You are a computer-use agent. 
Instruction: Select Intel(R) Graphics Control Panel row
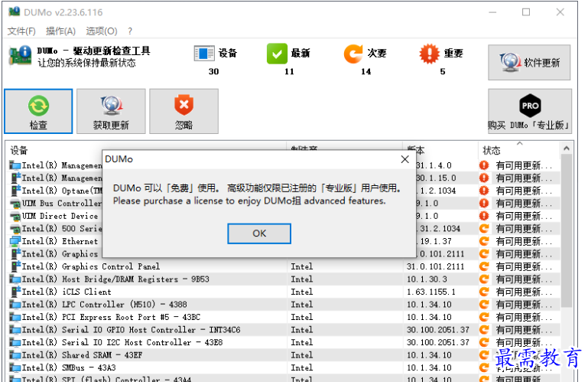point(284,266)
